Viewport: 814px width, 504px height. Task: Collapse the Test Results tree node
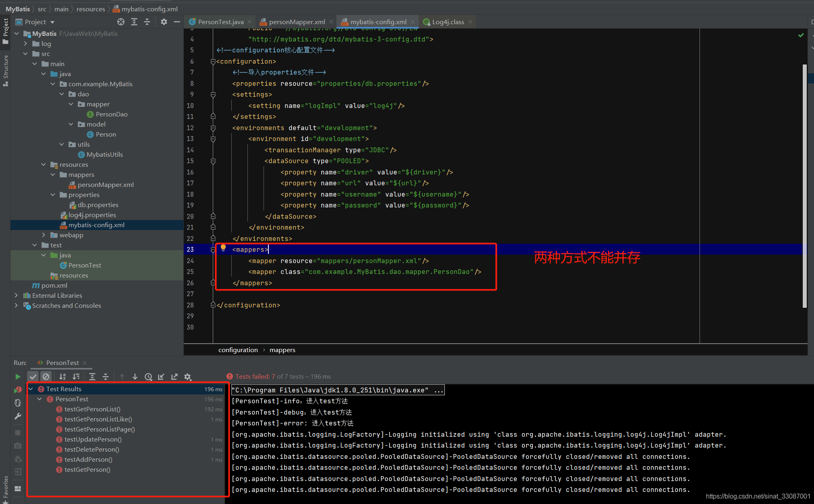coord(31,389)
